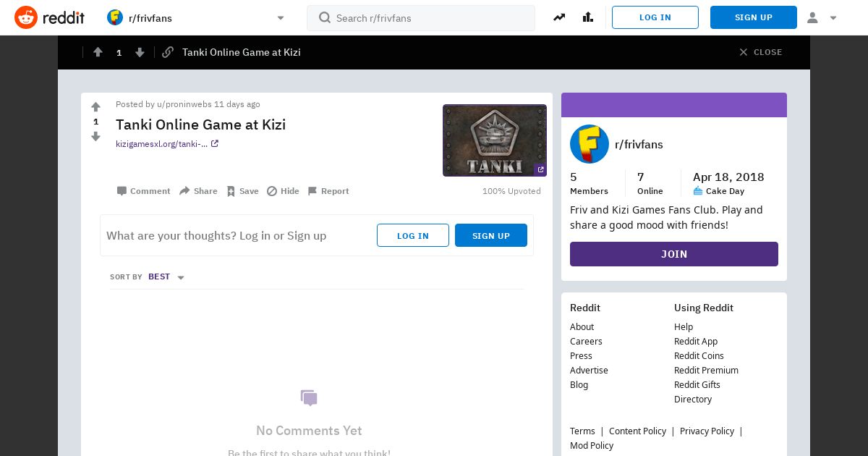This screenshot has width=868, height=456.
Task: Open the Reddit home logo
Action: click(50, 17)
